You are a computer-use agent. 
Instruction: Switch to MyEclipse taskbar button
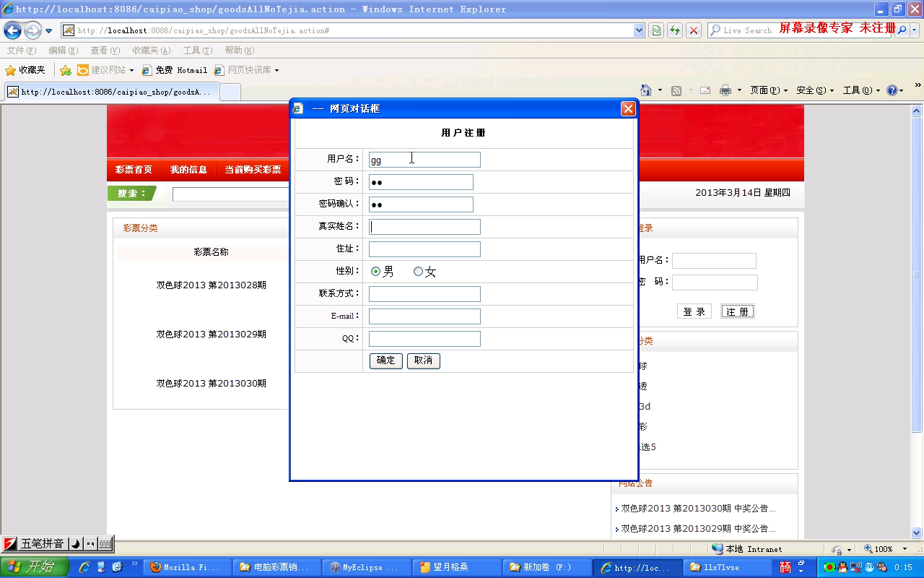(367, 567)
